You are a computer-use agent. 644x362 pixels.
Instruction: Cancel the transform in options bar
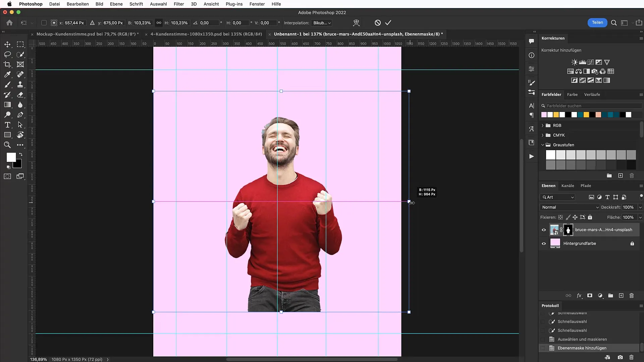[378, 23]
